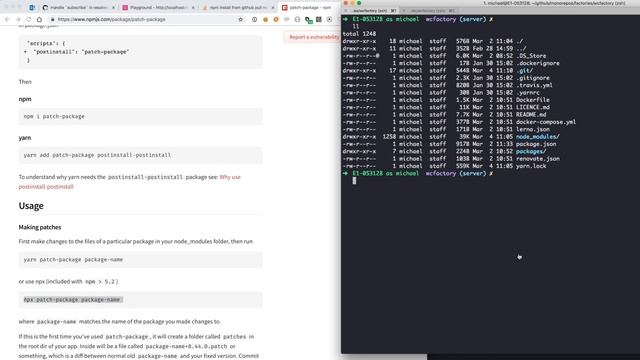Click the green badge extension icon
This screenshot has width=640, height=360.
click(x=309, y=20)
